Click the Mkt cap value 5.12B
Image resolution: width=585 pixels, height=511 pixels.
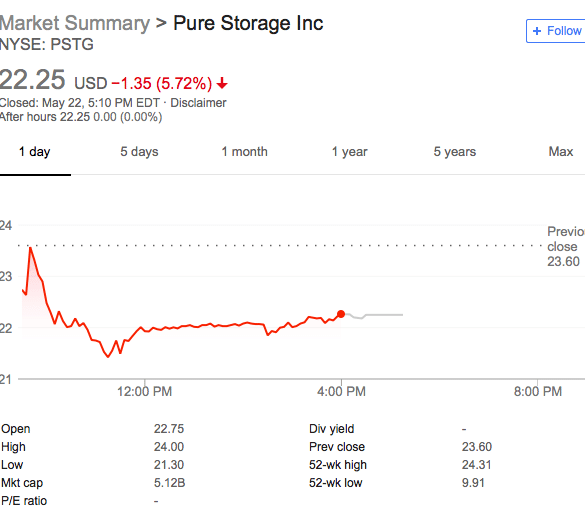point(169,483)
